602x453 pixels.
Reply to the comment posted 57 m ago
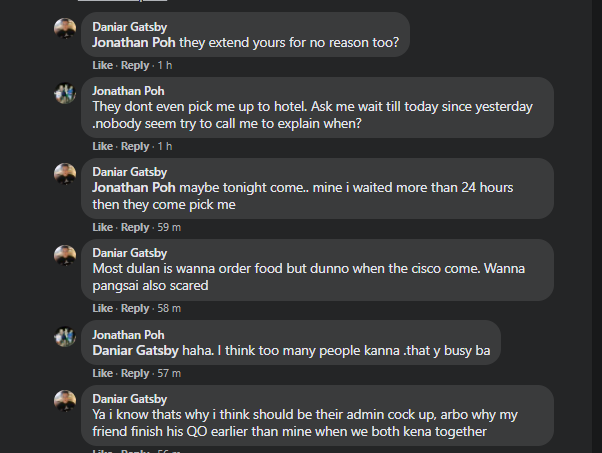tap(135, 373)
